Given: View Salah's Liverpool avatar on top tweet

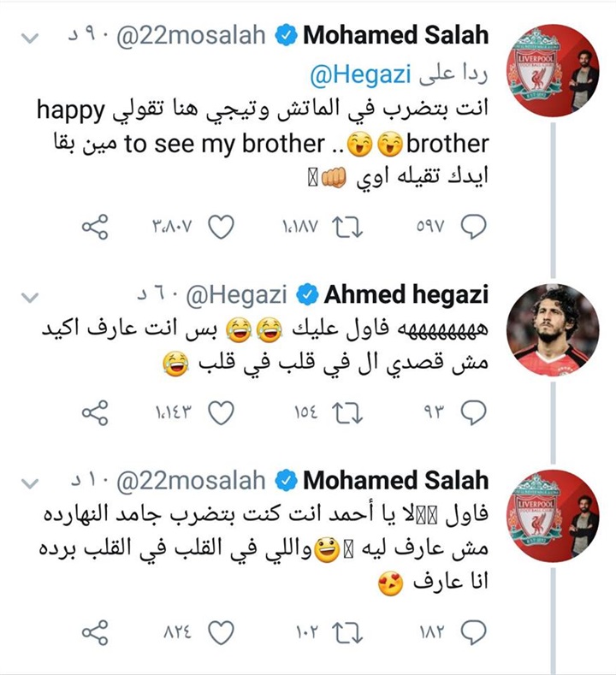Looking at the screenshot, I should (553, 71).
